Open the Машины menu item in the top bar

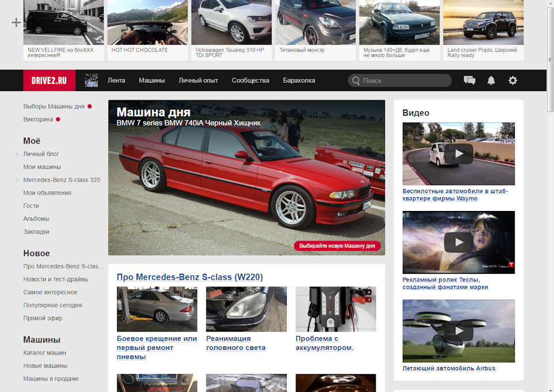[x=152, y=81]
